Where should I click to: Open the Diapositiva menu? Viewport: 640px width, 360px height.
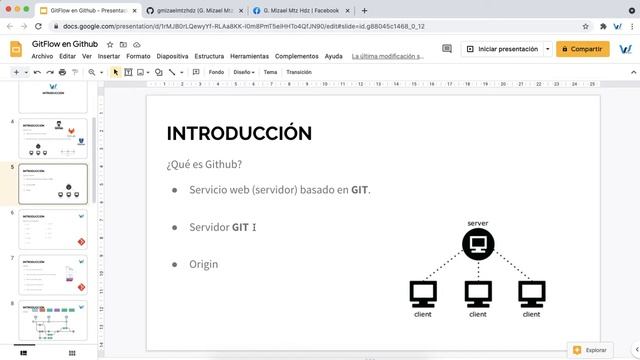(172, 56)
